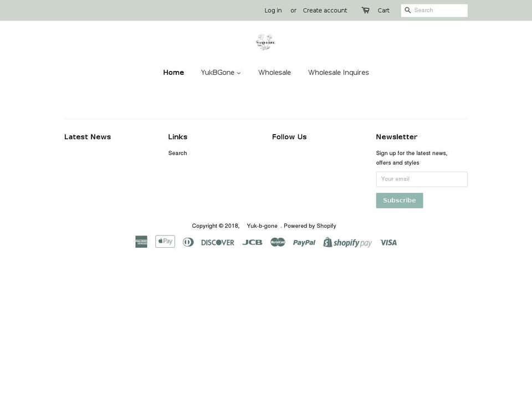Click the Yuk-b-gone copyright link
Viewport: 532px width, 399px height.
coord(262,226)
